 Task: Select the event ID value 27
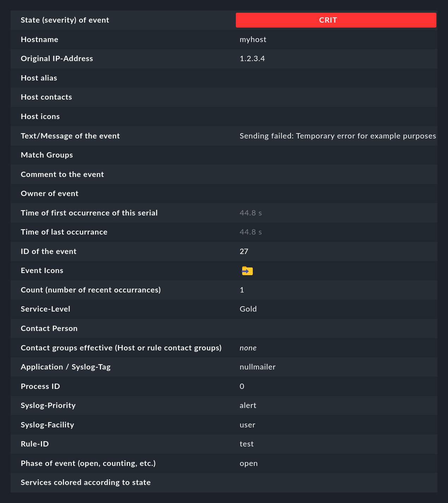pyautogui.click(x=244, y=251)
